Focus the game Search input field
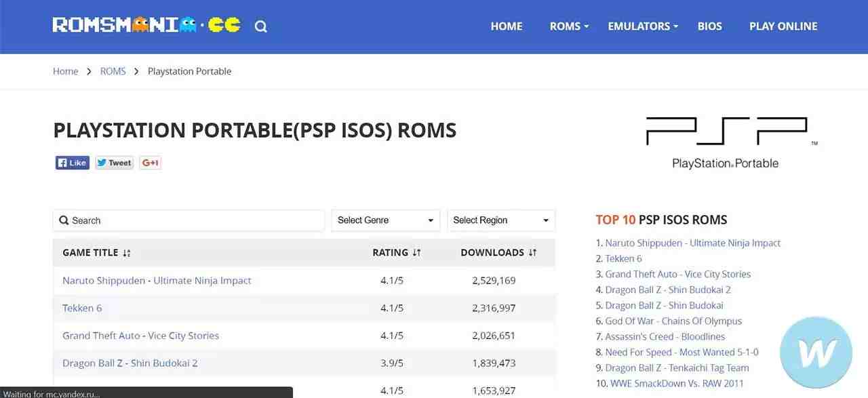The width and height of the screenshot is (868, 398). coord(189,220)
